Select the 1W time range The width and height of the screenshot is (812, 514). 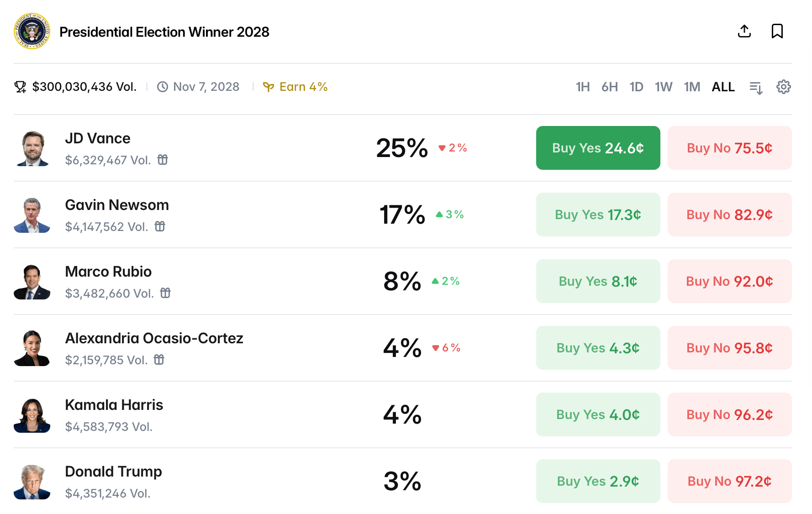[663, 87]
